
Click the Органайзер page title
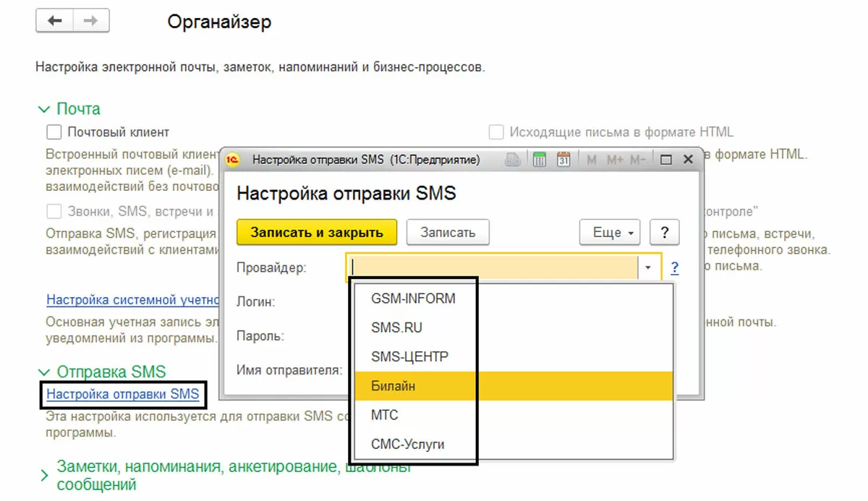[x=220, y=22]
